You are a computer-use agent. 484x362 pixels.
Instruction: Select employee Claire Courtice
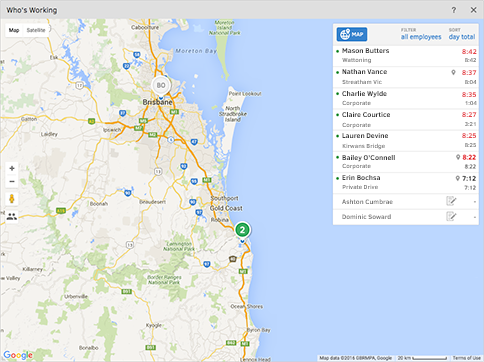(406, 119)
